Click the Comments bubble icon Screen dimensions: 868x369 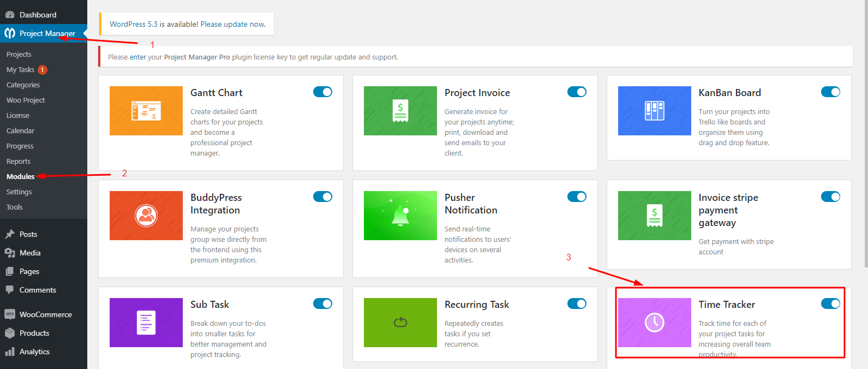tap(10, 290)
